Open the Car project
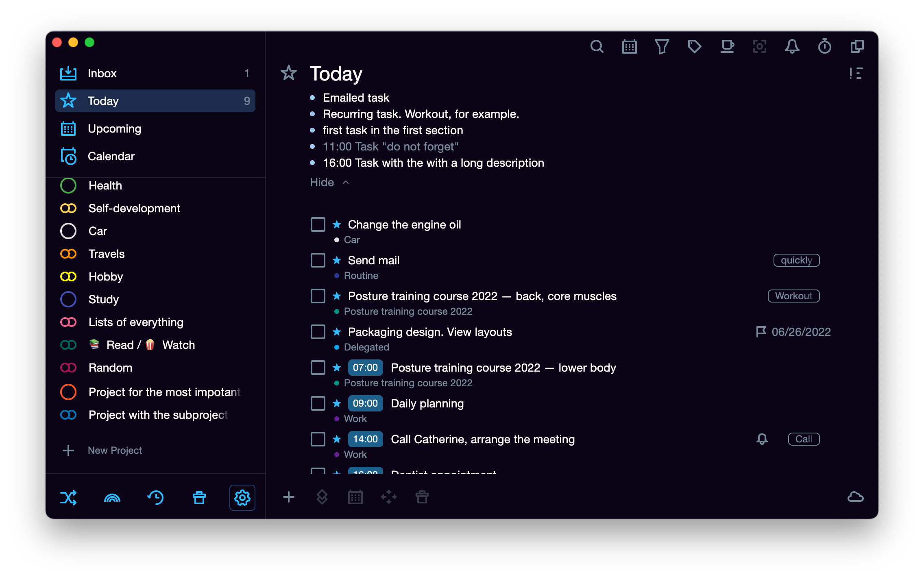 (x=155, y=231)
